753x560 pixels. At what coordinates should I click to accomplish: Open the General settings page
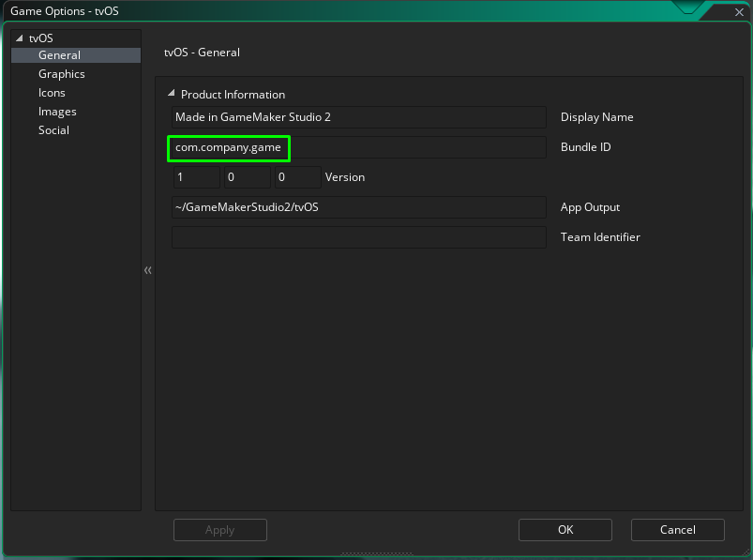(x=59, y=55)
